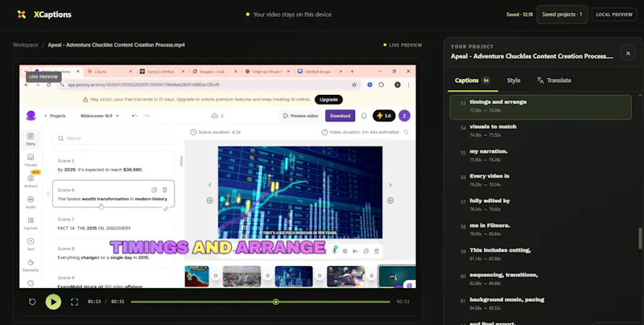Click the captions list scrollbar
The image size is (644, 325).
point(640,238)
